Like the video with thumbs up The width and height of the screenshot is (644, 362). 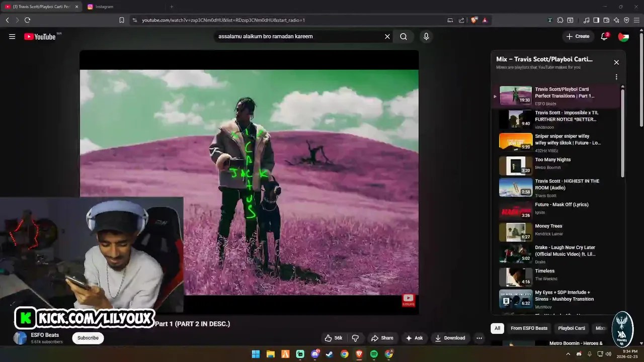click(x=333, y=338)
